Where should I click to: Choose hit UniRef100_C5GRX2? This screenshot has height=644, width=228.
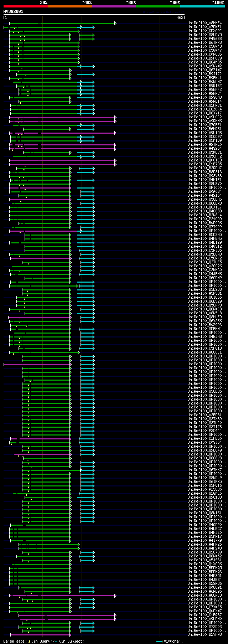click(204, 258)
